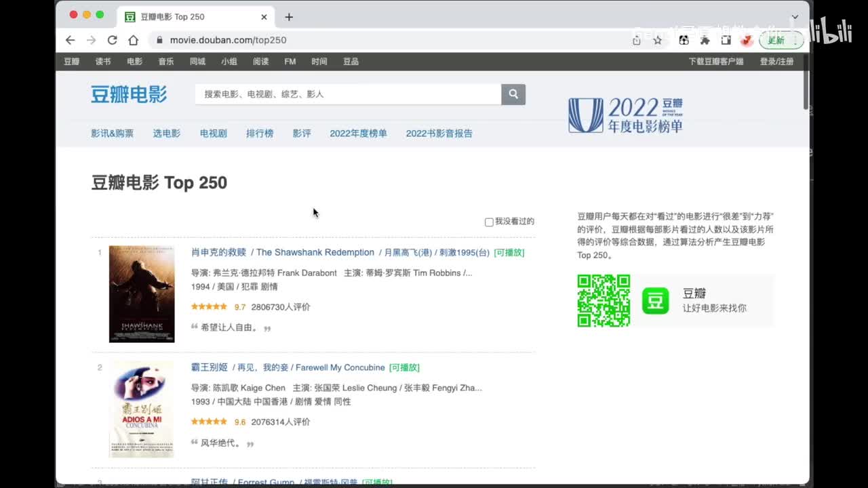Click the browser forward arrow
Screen dimensions: 868x488
[x=91, y=40]
